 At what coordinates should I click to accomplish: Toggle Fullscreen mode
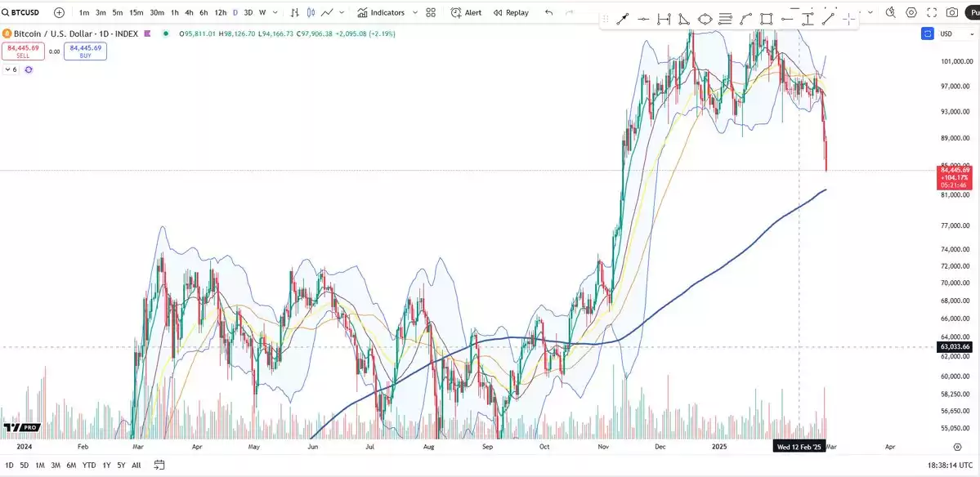pyautogui.click(x=932, y=12)
